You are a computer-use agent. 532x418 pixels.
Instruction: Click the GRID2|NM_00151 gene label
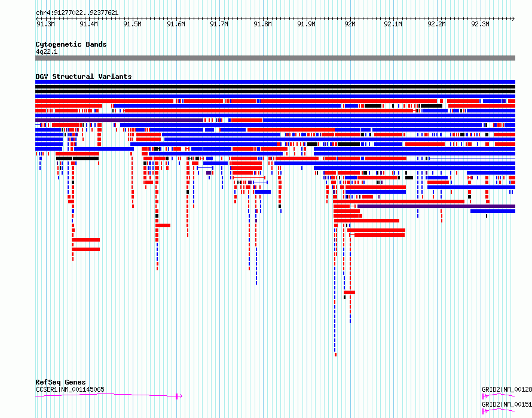coord(506,404)
